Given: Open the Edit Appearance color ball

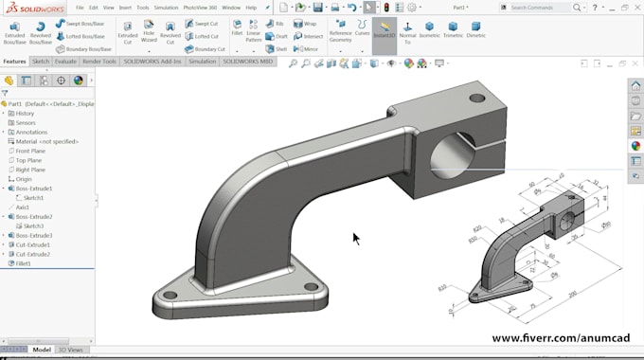Looking at the screenshot, I should click(x=409, y=63).
